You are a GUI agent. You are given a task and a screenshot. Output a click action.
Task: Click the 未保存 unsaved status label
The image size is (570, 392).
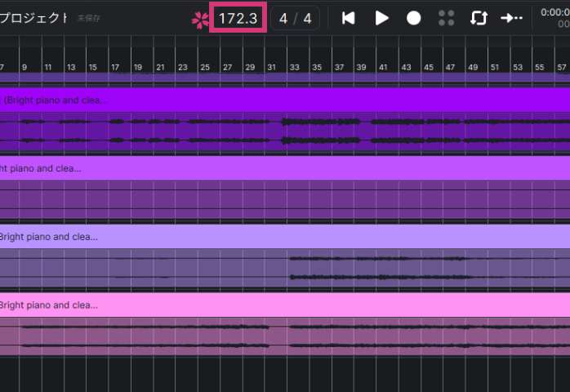[88, 18]
